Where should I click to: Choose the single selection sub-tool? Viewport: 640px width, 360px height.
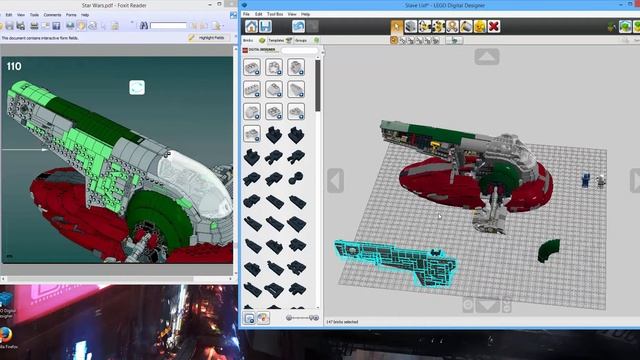tap(394, 40)
